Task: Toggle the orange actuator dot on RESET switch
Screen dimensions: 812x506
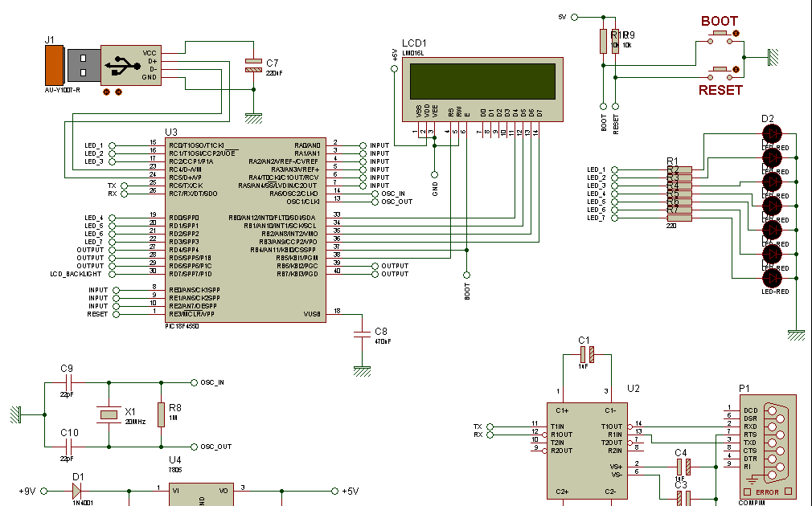Action: 736,69
